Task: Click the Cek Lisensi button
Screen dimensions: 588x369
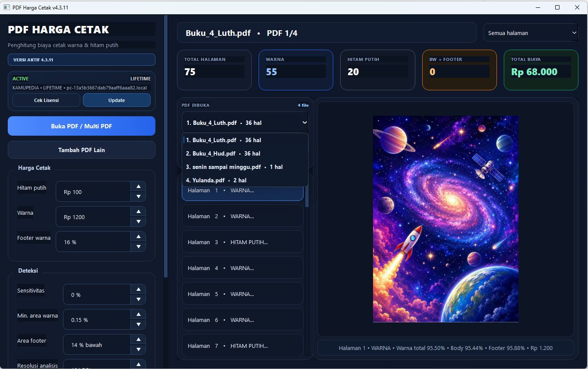Action: [x=46, y=100]
